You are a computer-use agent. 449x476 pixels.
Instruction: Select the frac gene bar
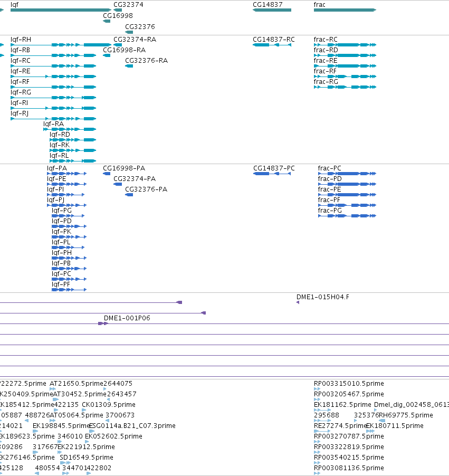345,10
